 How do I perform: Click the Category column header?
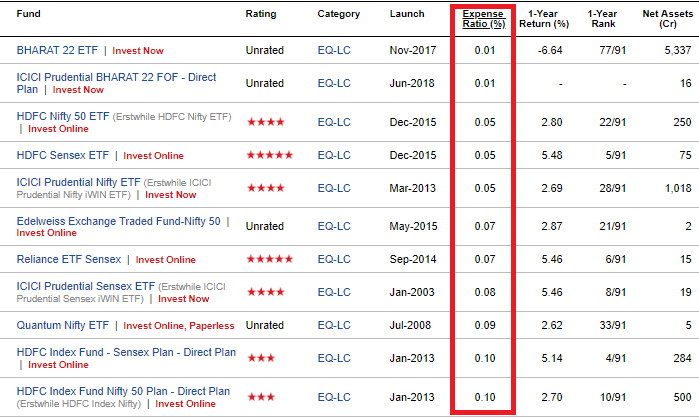[x=338, y=14]
